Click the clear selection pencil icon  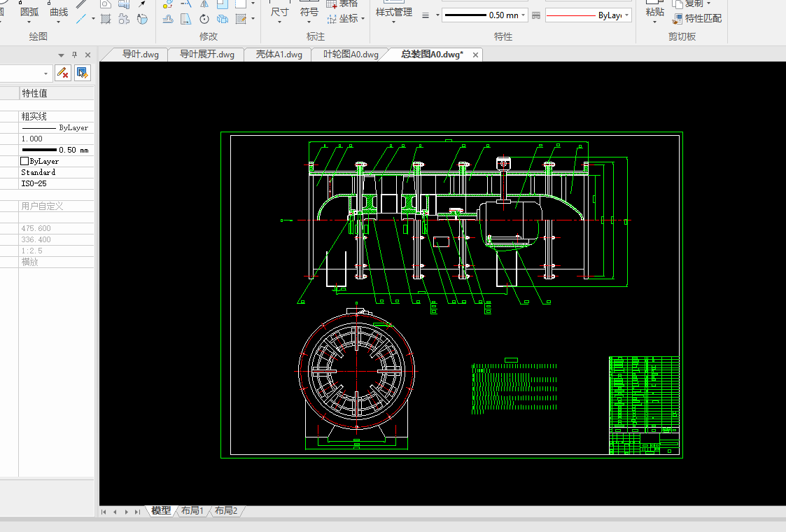pyautogui.click(x=62, y=72)
